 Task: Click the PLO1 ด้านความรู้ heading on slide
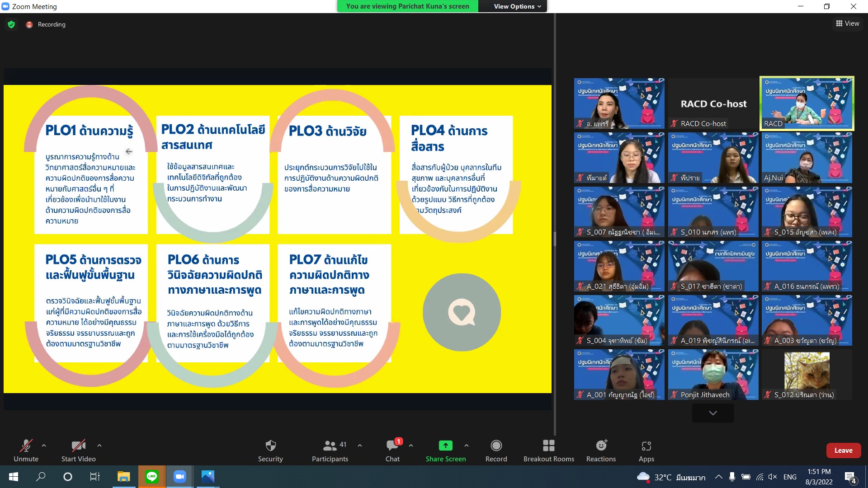[89, 131]
